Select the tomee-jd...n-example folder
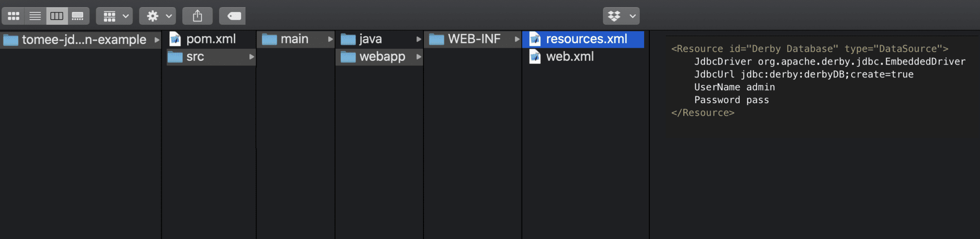Screen dimensions: 980x239 [80, 39]
